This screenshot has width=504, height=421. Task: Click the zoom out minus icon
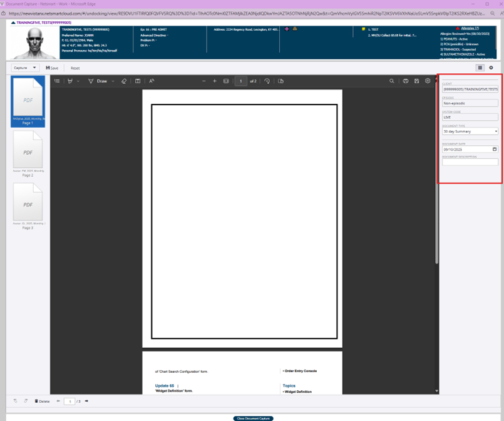click(203, 81)
